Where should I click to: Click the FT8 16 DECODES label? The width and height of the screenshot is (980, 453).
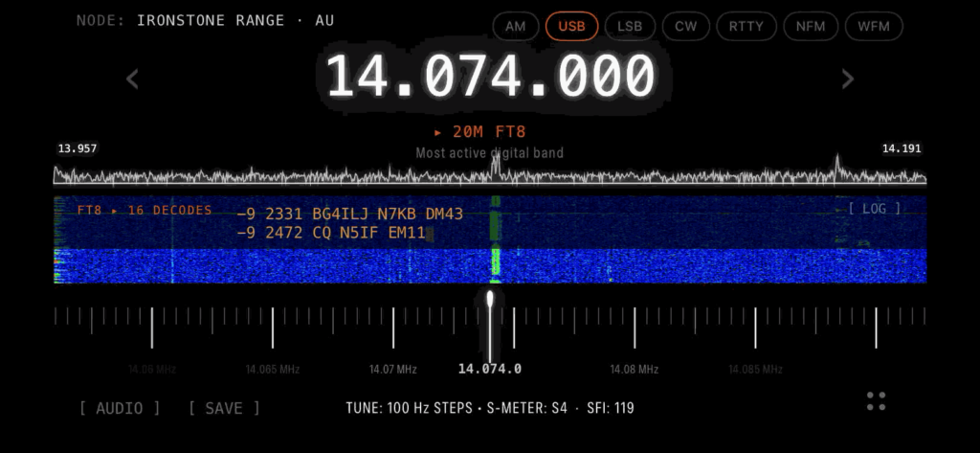point(145,211)
